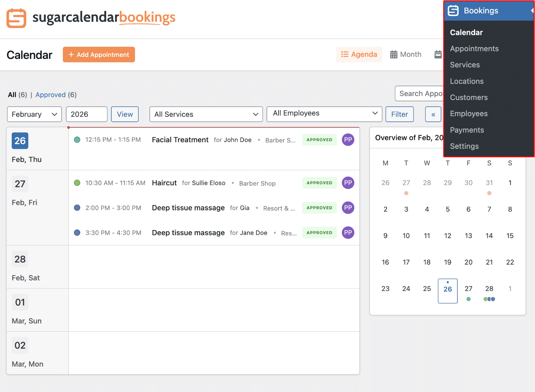Click the PP avatar on Facial Treatment appointment
This screenshot has height=392, width=535.
pyautogui.click(x=348, y=140)
